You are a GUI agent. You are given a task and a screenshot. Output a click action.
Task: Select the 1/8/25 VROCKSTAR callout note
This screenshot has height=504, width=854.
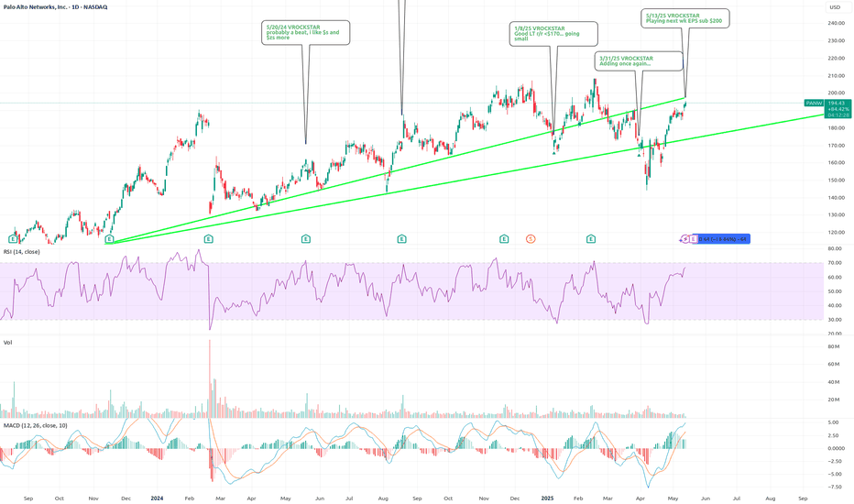[x=553, y=34]
